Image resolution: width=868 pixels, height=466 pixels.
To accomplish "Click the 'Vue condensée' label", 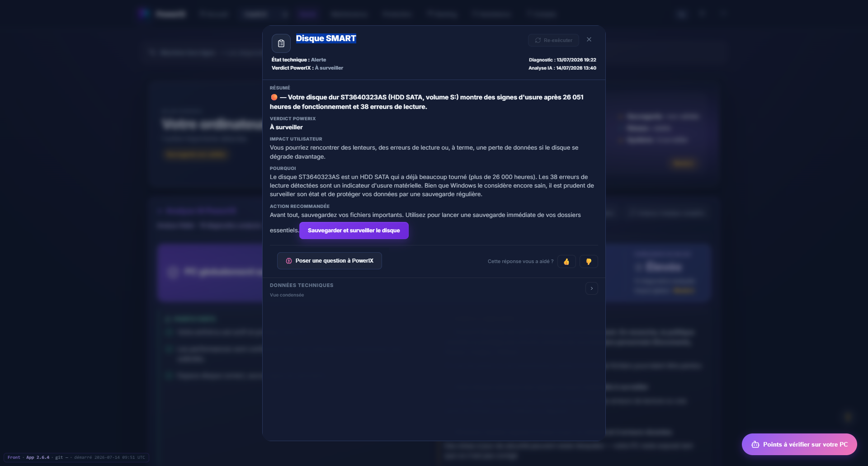I will point(287,295).
